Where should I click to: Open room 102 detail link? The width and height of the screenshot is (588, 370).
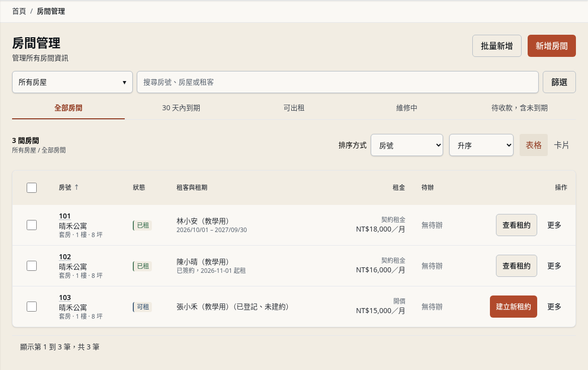64,257
